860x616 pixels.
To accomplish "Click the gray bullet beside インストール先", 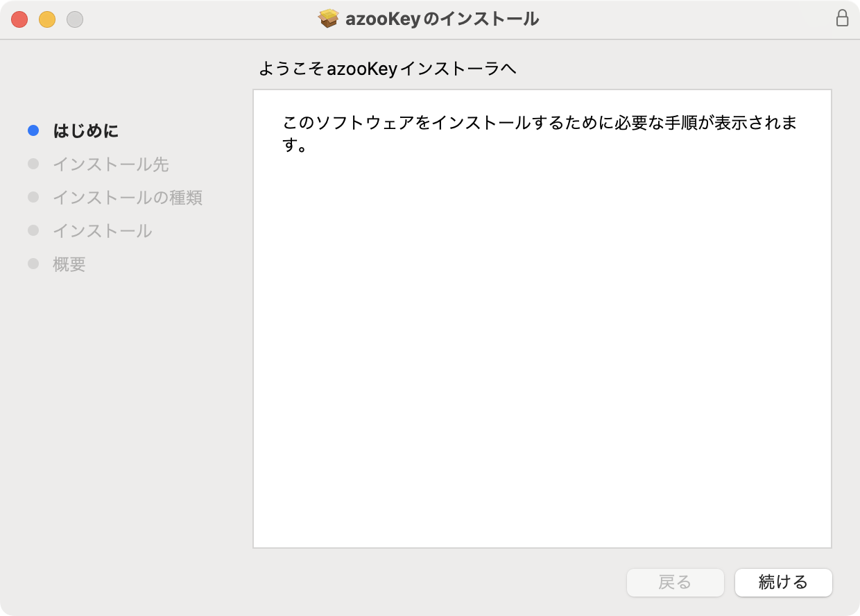I will 33,164.
